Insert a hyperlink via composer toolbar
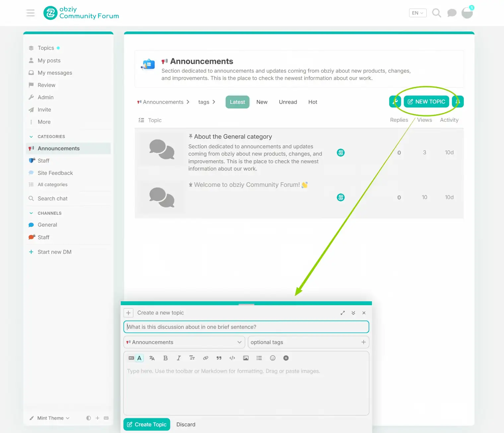The height and width of the screenshot is (433, 504). [206, 358]
